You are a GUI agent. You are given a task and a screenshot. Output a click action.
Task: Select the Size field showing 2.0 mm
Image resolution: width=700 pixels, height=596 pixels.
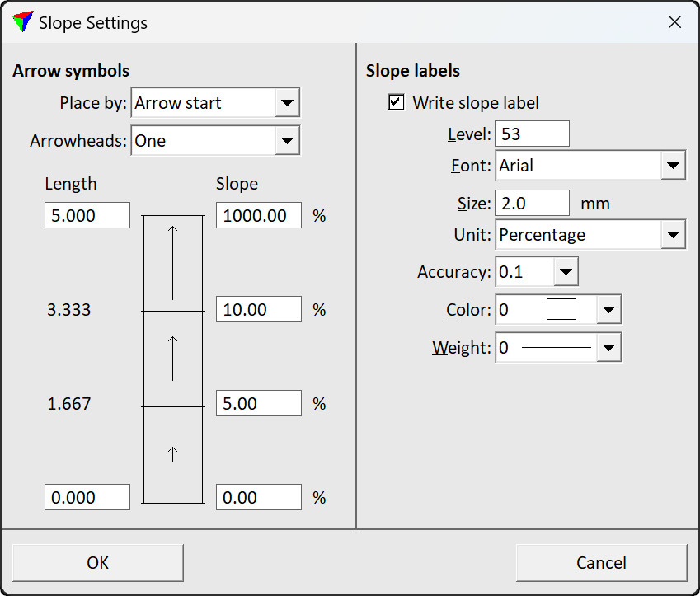coord(531,202)
